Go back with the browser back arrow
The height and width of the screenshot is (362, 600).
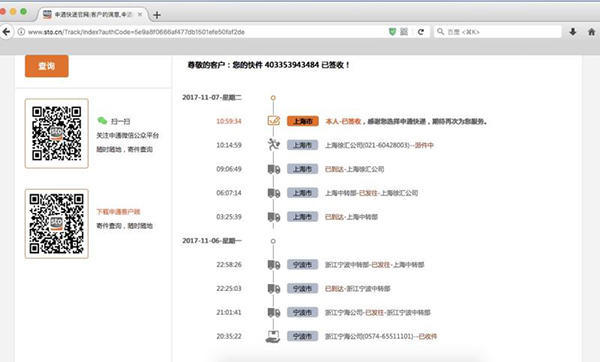click(6, 32)
